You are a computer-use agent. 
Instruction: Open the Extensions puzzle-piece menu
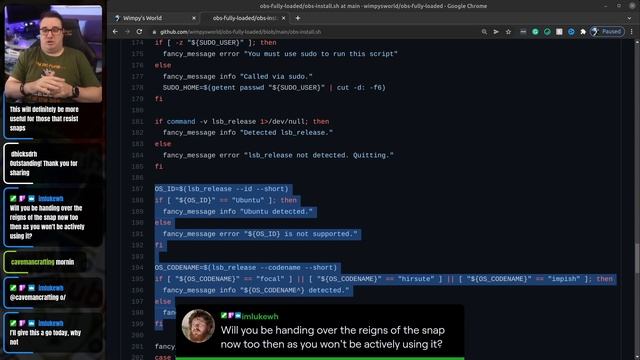[x=583, y=32]
